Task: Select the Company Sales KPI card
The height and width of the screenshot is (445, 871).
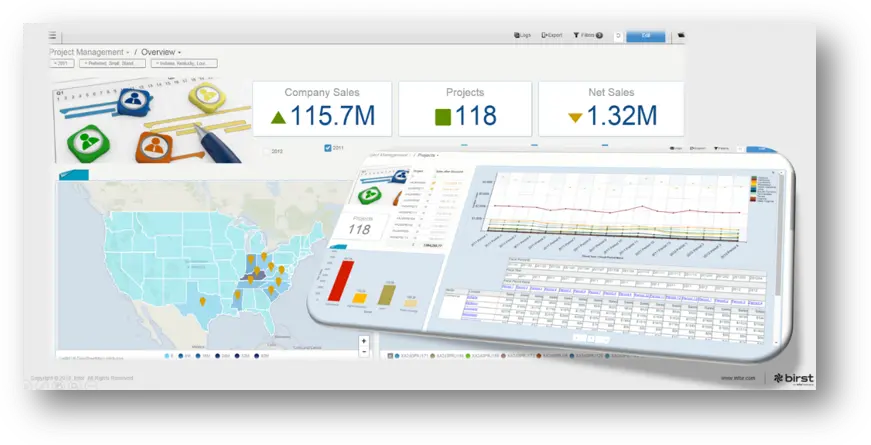Action: tap(322, 109)
